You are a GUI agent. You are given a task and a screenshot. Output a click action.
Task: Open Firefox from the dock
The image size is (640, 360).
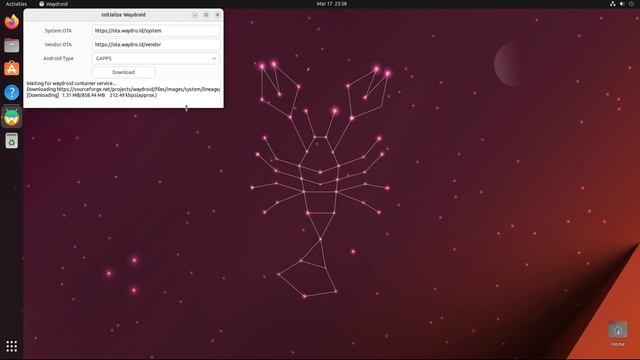tap(11, 22)
